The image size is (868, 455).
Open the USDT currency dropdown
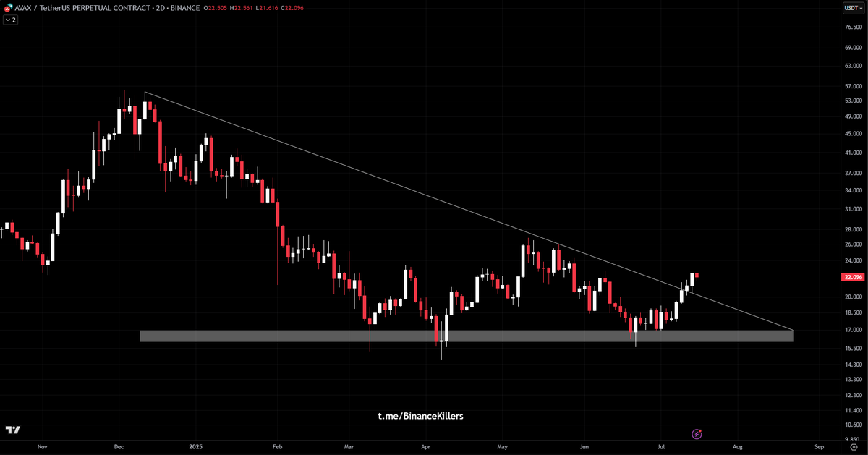852,8
